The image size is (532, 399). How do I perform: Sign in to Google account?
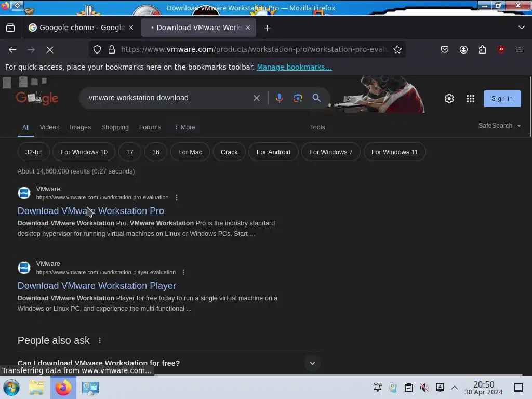502,99
